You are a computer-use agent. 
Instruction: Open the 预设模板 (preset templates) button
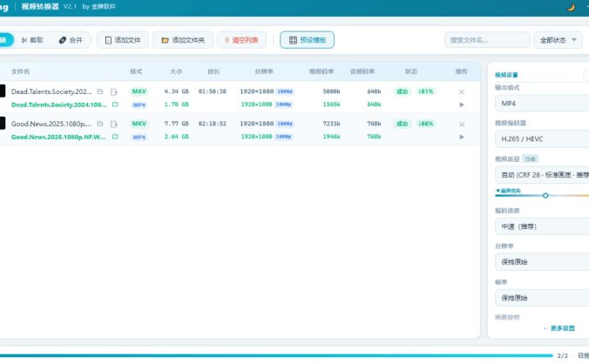click(308, 40)
